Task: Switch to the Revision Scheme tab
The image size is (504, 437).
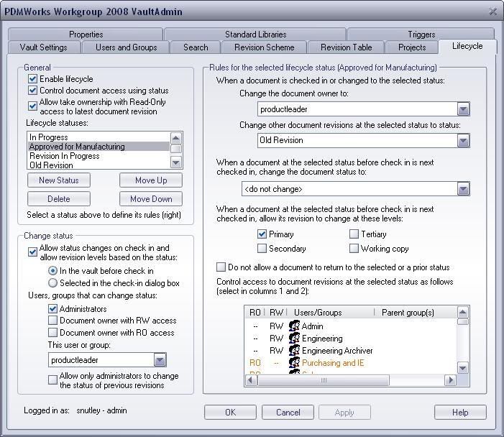Action: tap(264, 47)
